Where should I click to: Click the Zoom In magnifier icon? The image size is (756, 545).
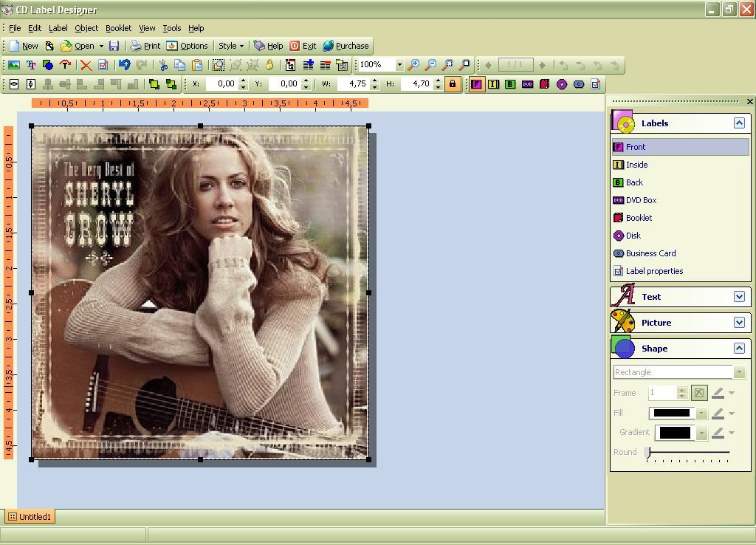[414, 65]
